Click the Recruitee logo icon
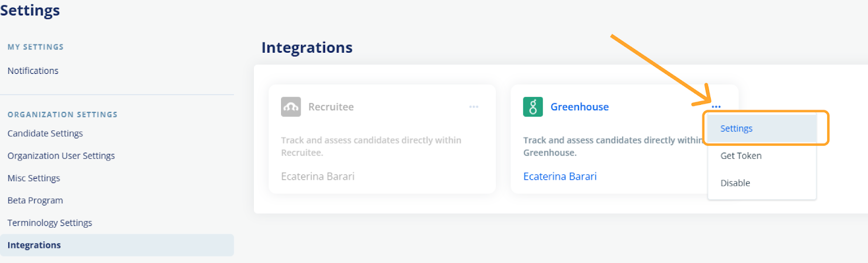The width and height of the screenshot is (868, 263). (x=291, y=107)
